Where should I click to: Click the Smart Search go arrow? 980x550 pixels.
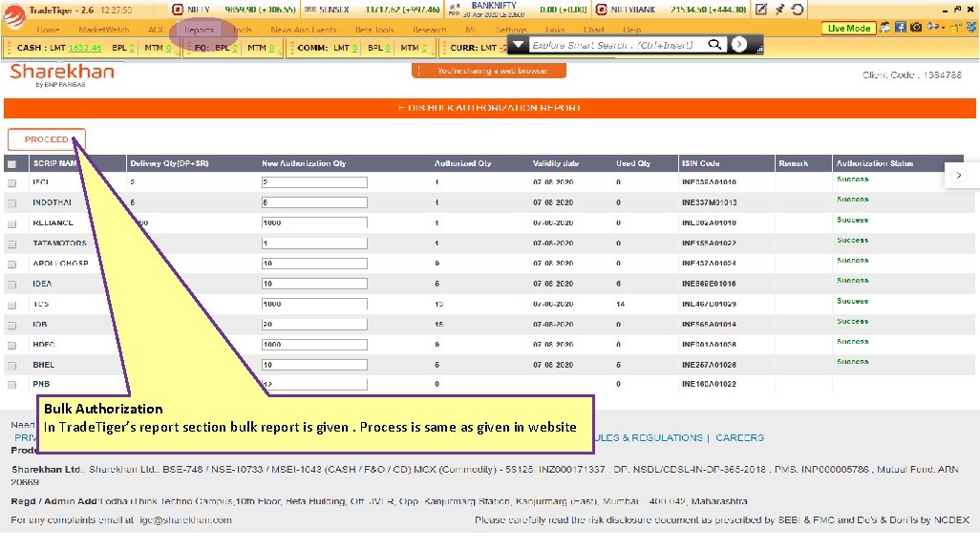(739, 45)
